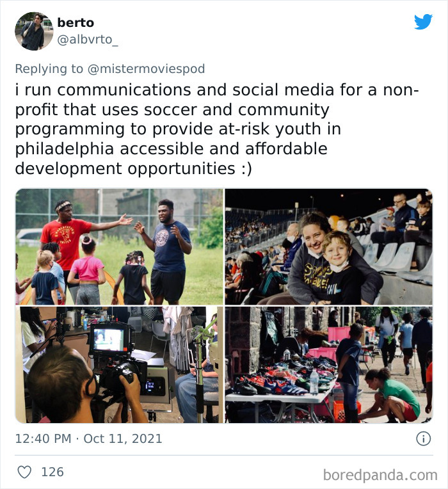Open the soccer cleats table photo
Screen dimensions: 448x489
(x=328, y=365)
